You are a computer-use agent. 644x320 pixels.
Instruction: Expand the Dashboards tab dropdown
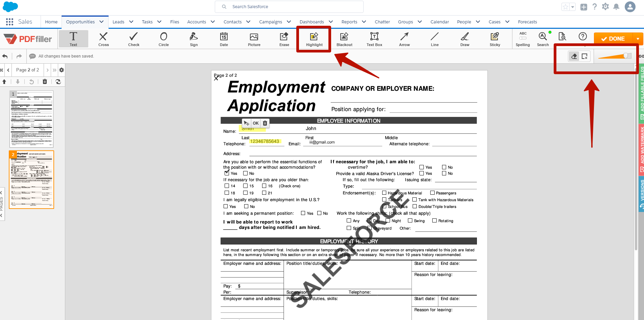coord(331,22)
